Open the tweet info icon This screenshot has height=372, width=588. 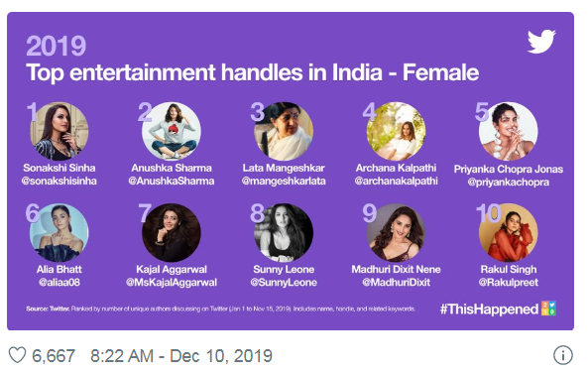tap(563, 355)
